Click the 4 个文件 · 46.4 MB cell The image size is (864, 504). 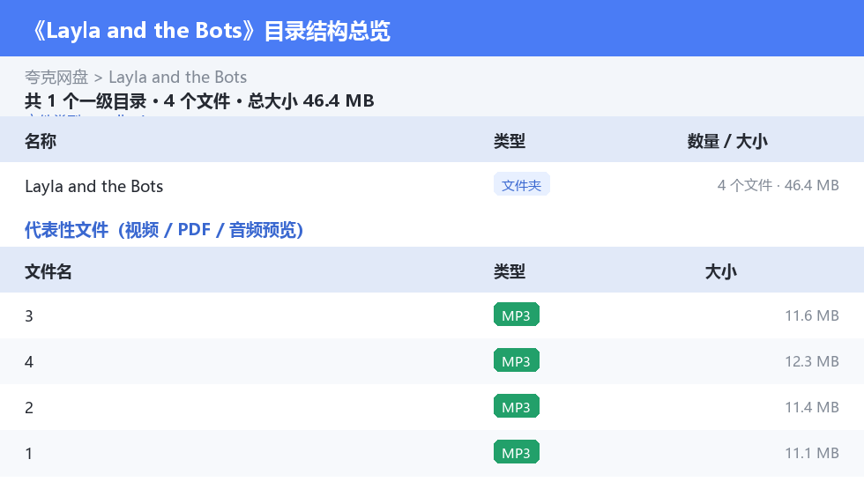coord(778,185)
